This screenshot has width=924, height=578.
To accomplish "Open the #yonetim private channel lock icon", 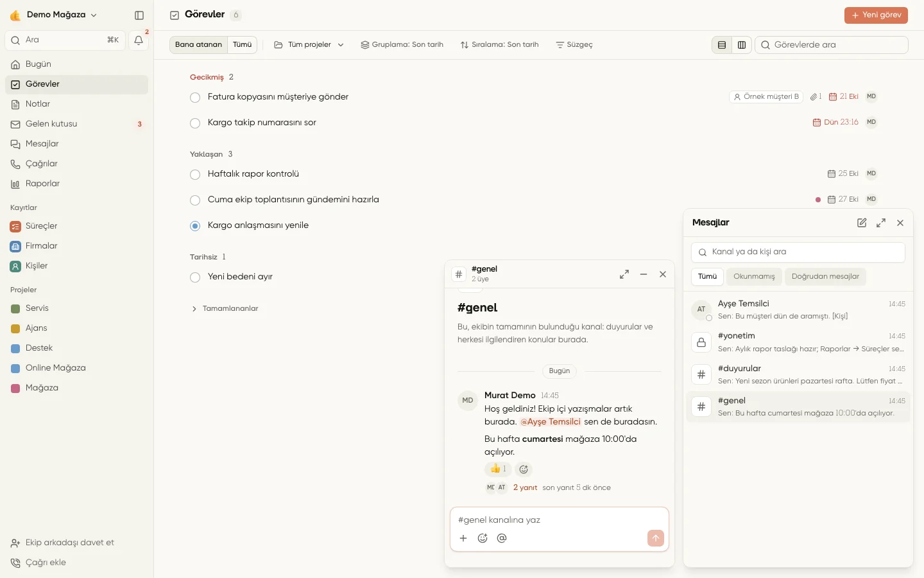I will pyautogui.click(x=701, y=342).
